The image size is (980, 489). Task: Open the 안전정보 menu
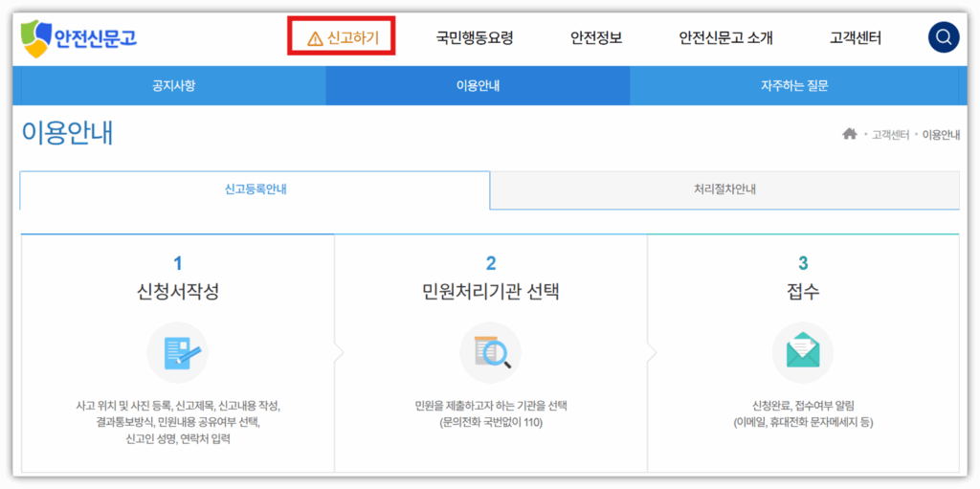click(596, 38)
